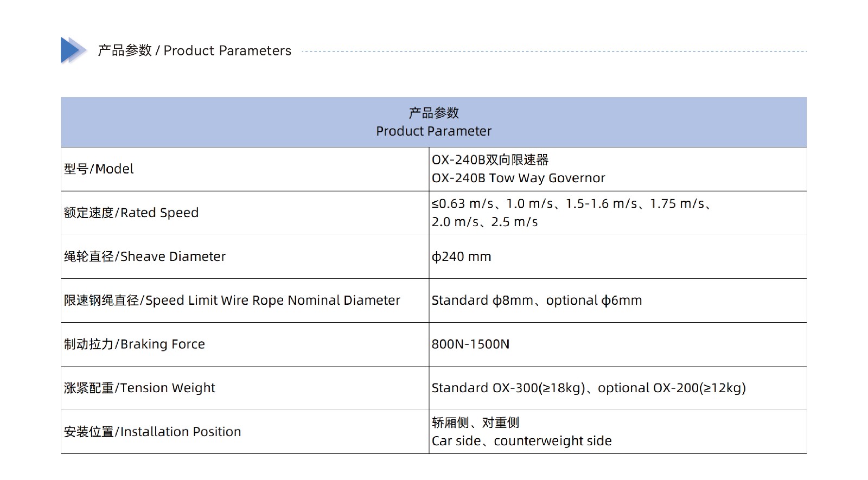Click the blue arrow icon beside Product Parameters
Screen dimensions: 868x480
(x=73, y=50)
